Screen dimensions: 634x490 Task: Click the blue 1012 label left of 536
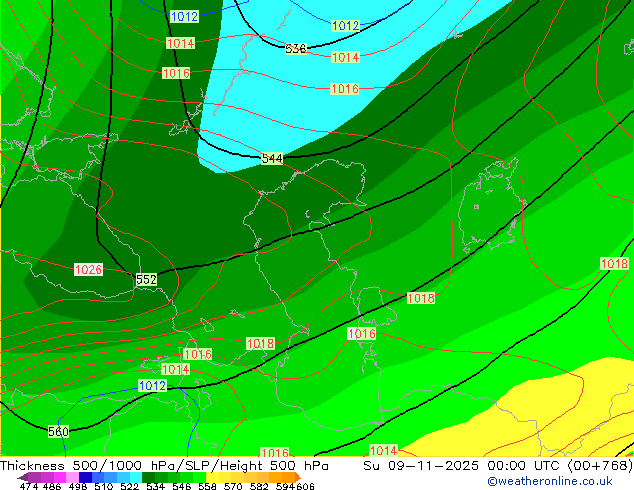(x=184, y=17)
